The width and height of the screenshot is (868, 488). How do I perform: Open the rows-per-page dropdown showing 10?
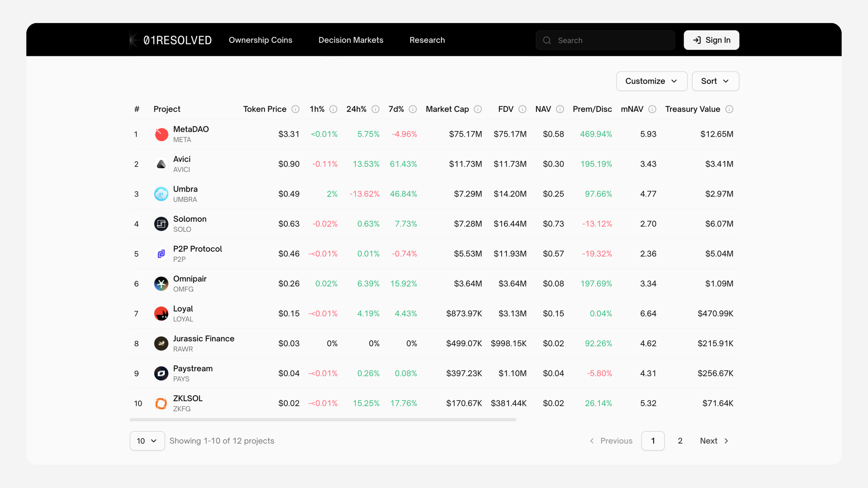147,441
